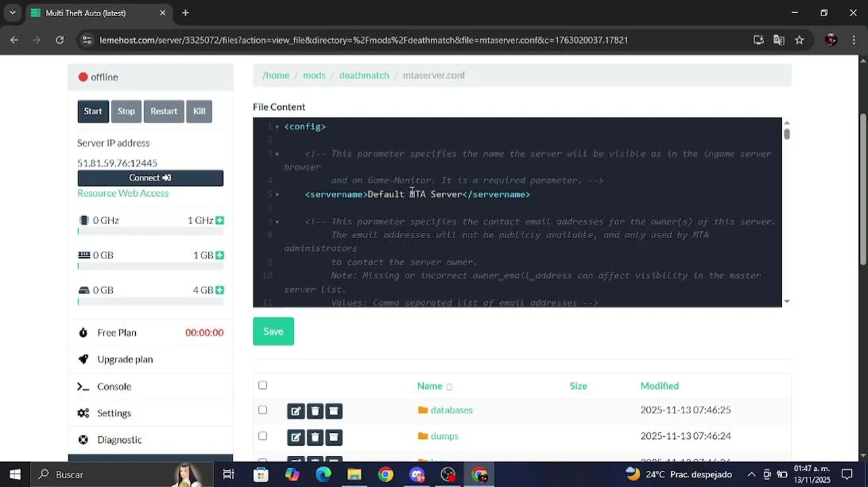Open the dumps folder
The height and width of the screenshot is (487, 868).
coord(445,436)
